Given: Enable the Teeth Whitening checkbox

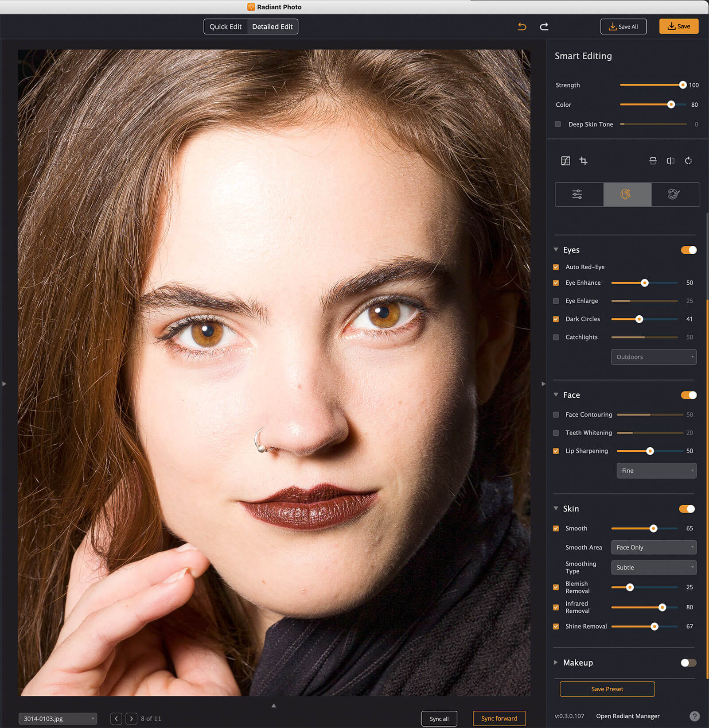Looking at the screenshot, I should coord(556,433).
